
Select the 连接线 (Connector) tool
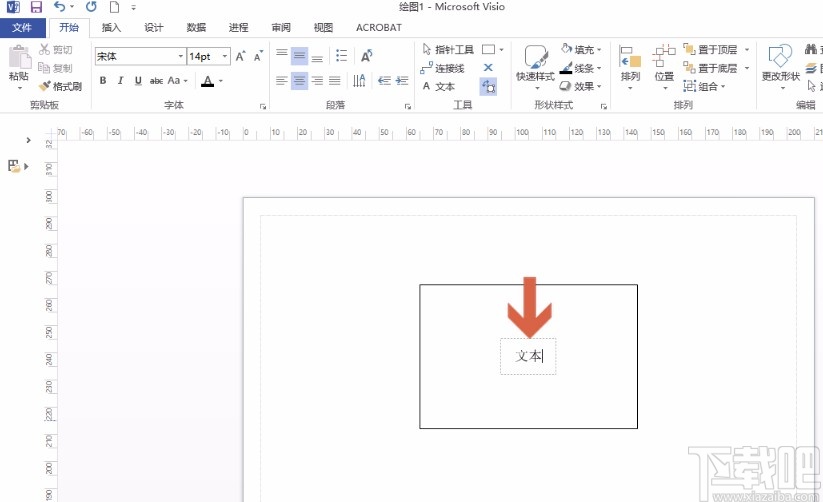442,68
